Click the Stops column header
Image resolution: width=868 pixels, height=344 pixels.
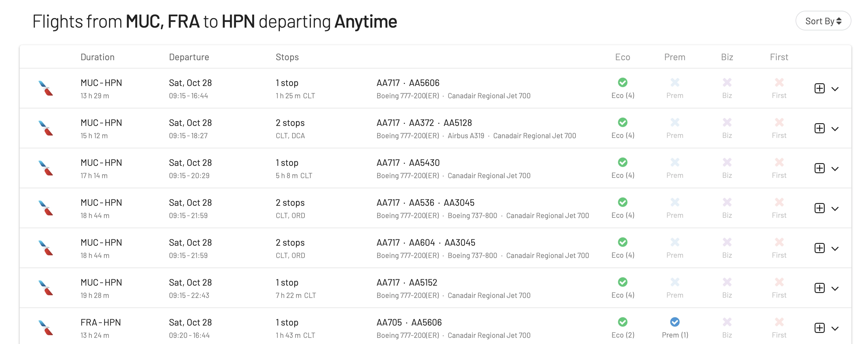coord(287,57)
